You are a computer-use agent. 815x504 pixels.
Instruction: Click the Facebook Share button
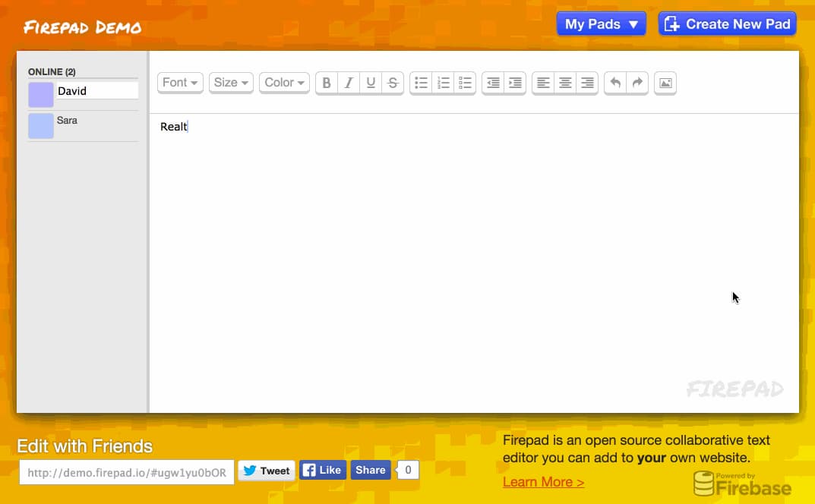(371, 471)
